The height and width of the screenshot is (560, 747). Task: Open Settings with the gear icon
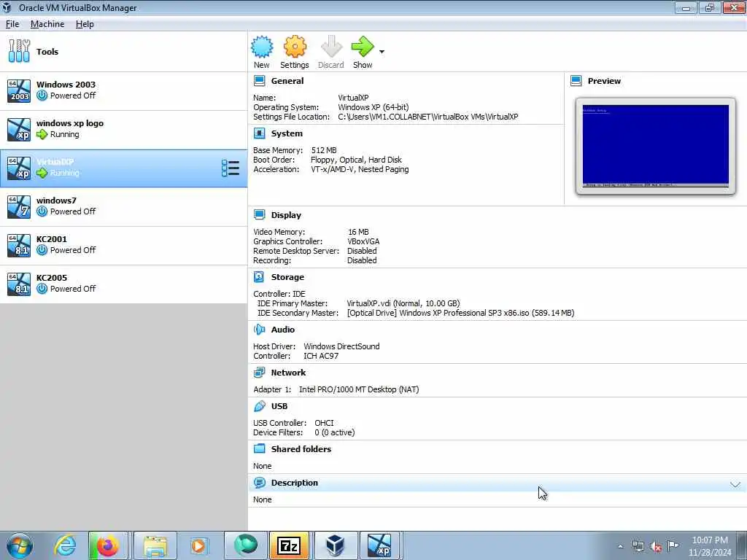click(x=295, y=47)
